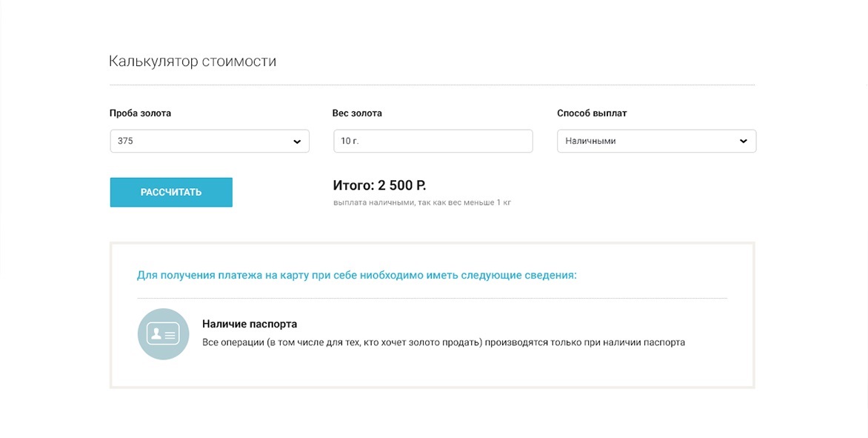Click the Итого: 2 500 Р. result
Image resolution: width=868 pixels, height=438 pixels.
coord(379,185)
